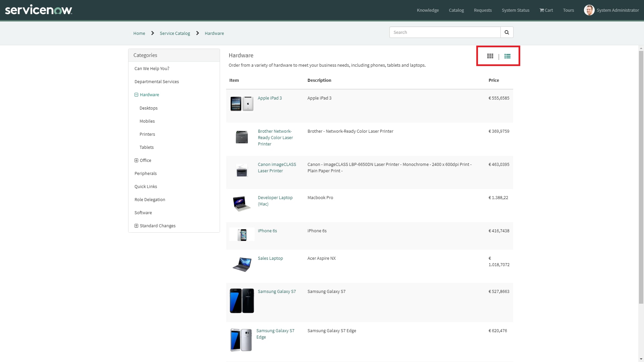Go to Service Catalog breadcrumb link

pyautogui.click(x=175, y=33)
